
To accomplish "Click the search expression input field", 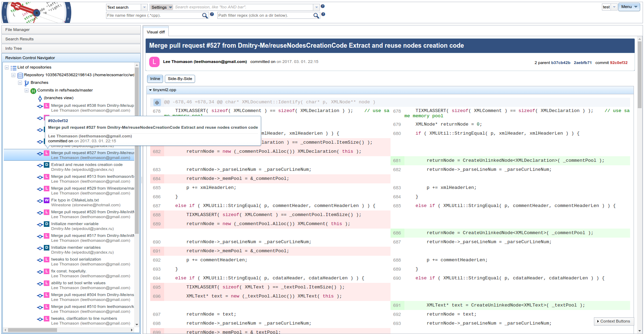I will pos(243,7).
